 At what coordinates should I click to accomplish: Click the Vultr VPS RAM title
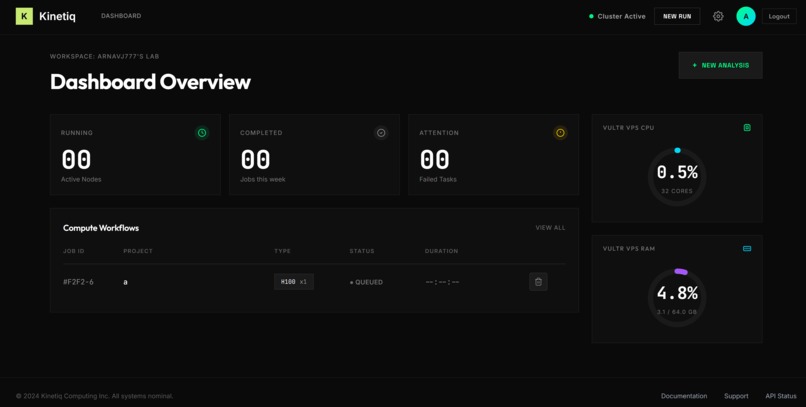point(629,249)
